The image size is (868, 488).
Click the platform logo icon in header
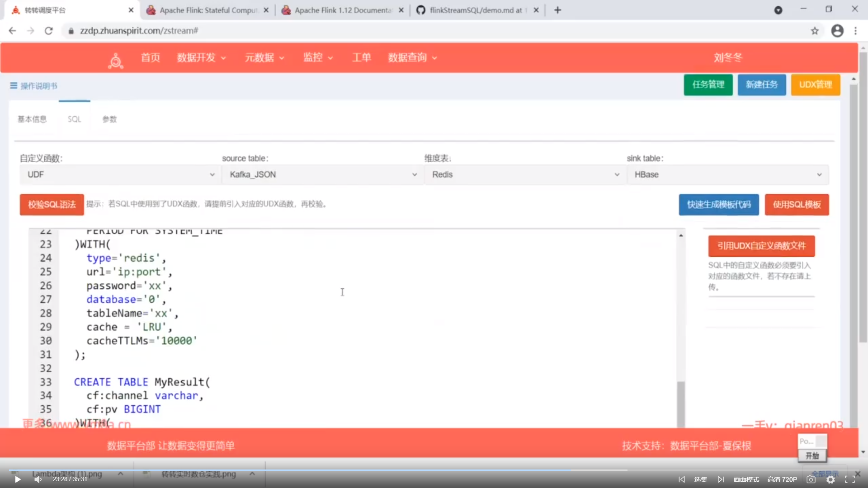click(116, 60)
